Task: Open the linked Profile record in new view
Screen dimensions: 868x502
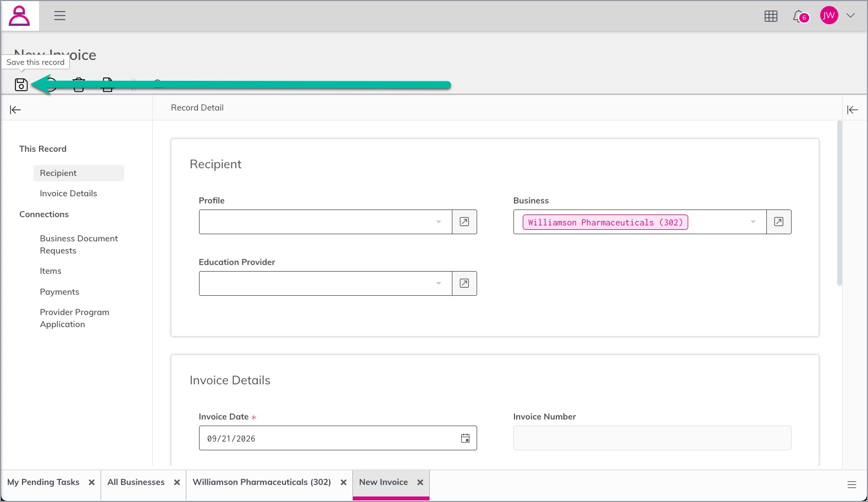Action: [x=465, y=222]
